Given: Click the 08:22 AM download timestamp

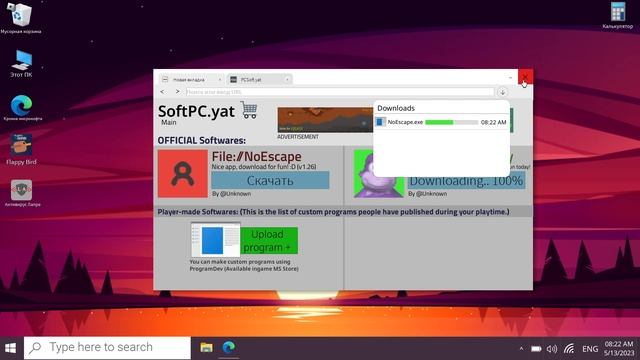Looking at the screenshot, I should pyautogui.click(x=493, y=122).
